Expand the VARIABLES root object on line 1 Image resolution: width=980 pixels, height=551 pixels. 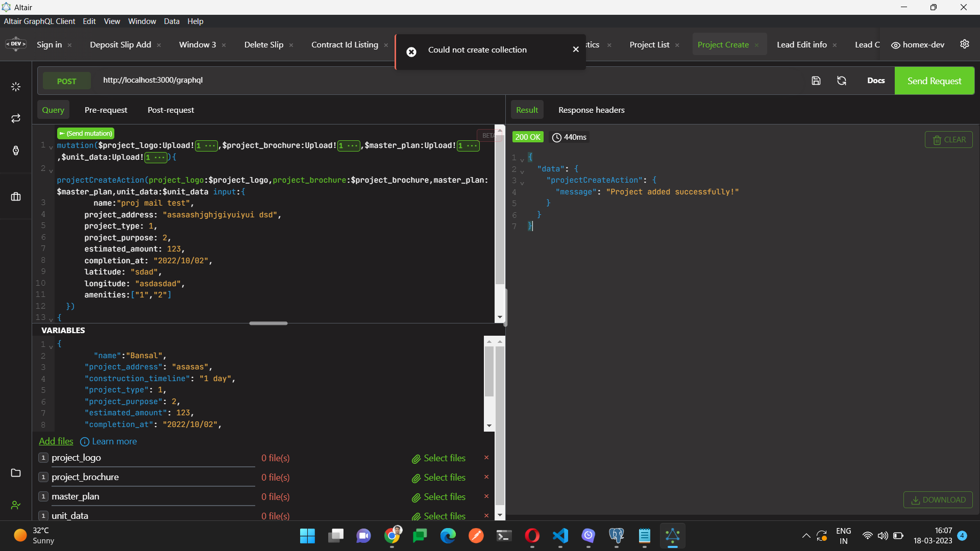coord(51,346)
